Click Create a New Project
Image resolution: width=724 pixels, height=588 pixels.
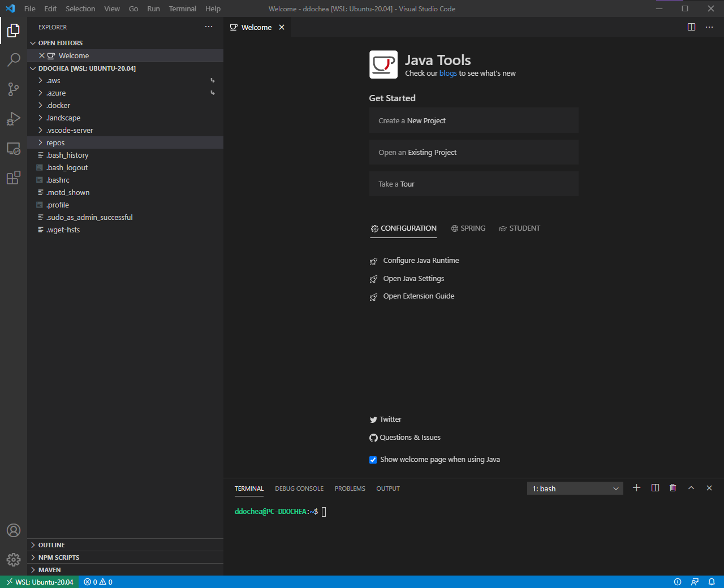tap(474, 120)
